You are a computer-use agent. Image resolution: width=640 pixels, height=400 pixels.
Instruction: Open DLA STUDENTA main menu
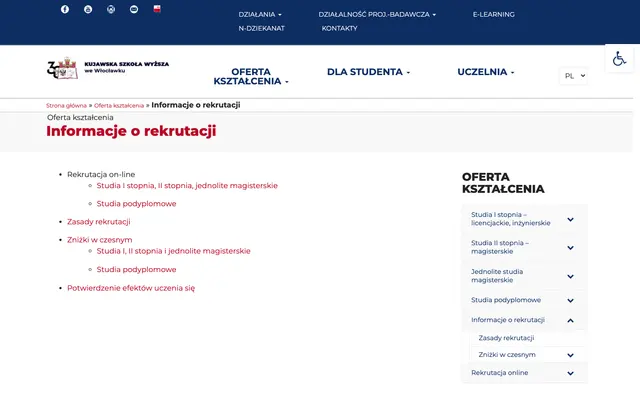click(368, 72)
